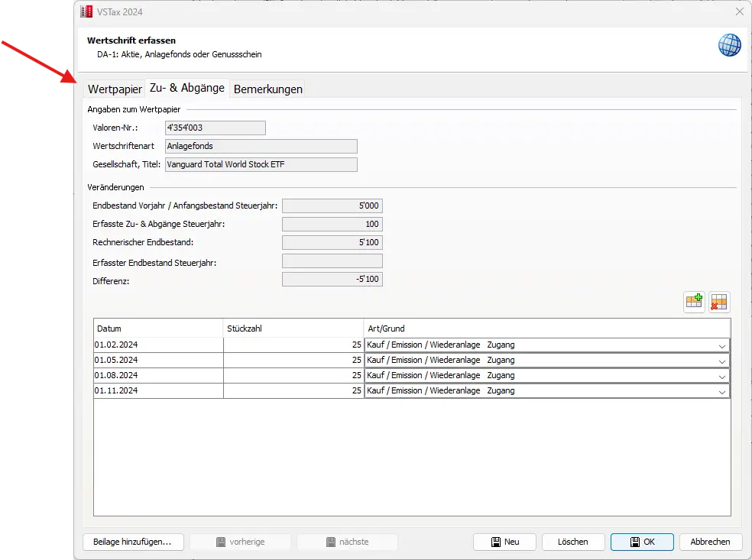Image resolution: width=752 pixels, height=560 pixels.
Task: Select the Zu- & Abgänge tab
Action: click(x=187, y=88)
